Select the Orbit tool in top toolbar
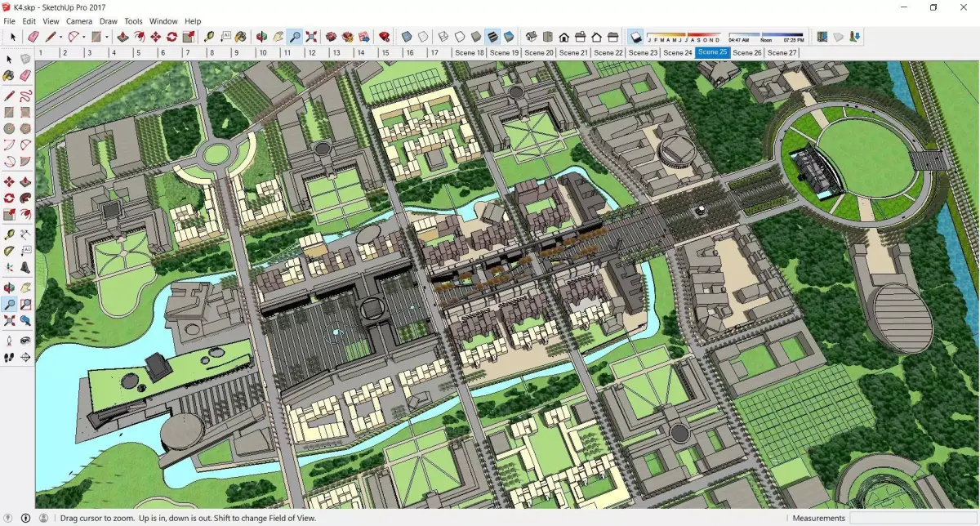 (261, 37)
